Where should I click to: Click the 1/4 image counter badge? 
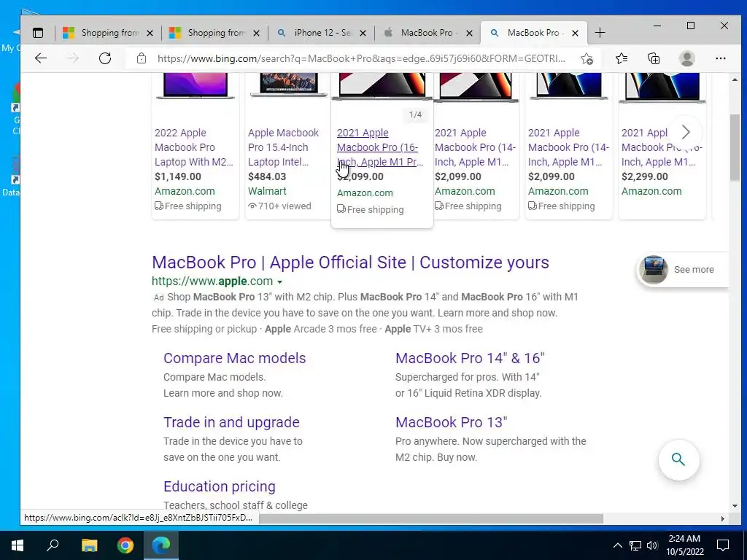coord(415,114)
